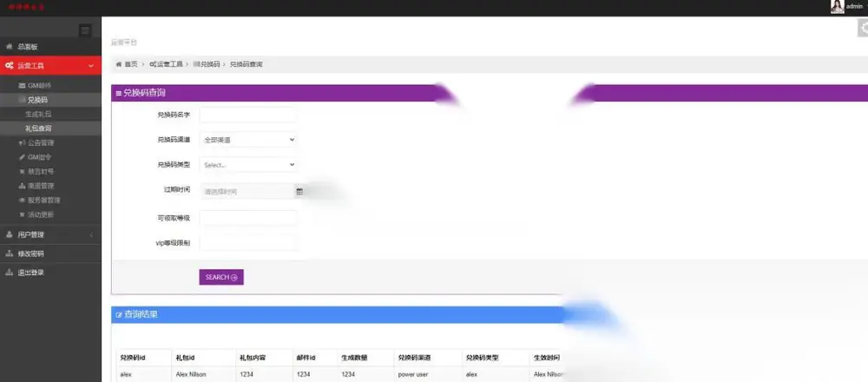This screenshot has height=382, width=868.
Task: Click the 过期时间 date input
Action: [247, 191]
